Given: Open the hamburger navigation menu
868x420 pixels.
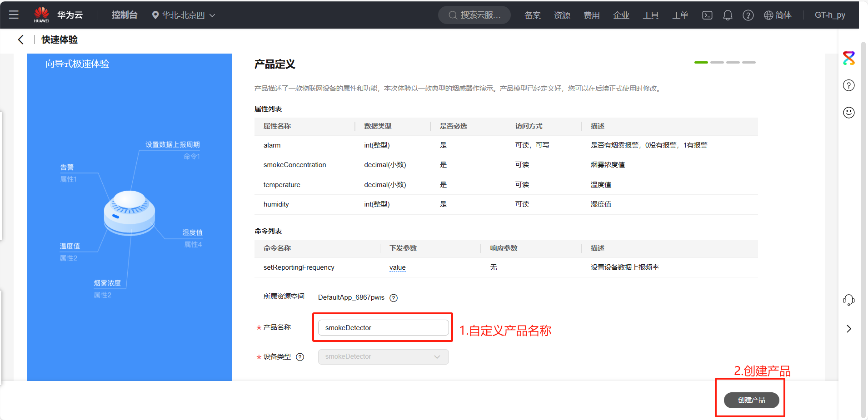Looking at the screenshot, I should [x=14, y=15].
